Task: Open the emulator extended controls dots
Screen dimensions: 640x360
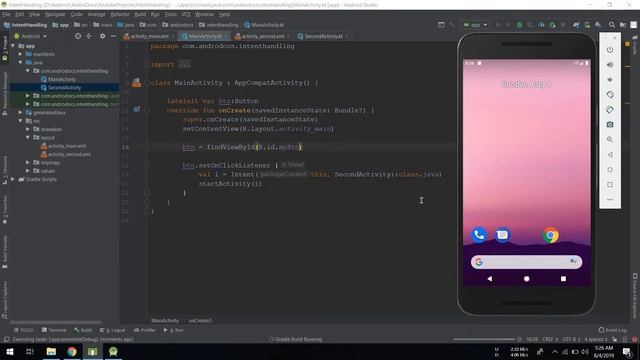Action: pos(610,200)
